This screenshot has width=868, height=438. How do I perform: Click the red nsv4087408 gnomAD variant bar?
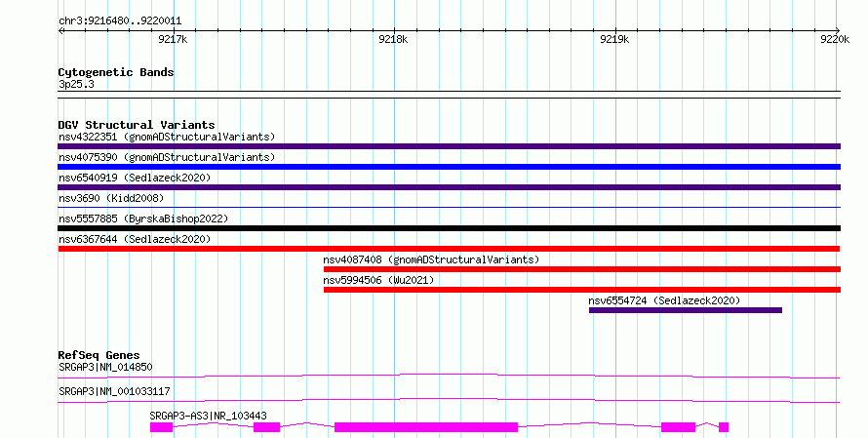click(582, 269)
